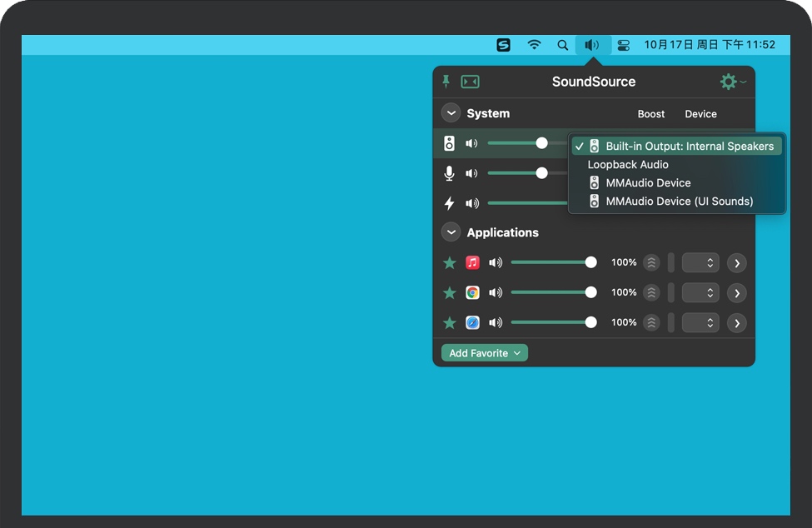Click the Safari app icon

click(472, 322)
